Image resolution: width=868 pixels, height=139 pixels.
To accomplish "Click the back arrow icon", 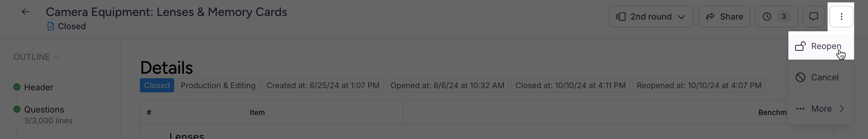I will pos(25,12).
